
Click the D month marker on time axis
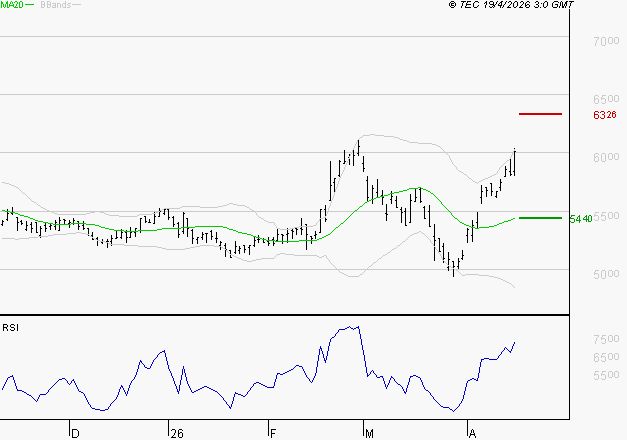[x=75, y=434]
